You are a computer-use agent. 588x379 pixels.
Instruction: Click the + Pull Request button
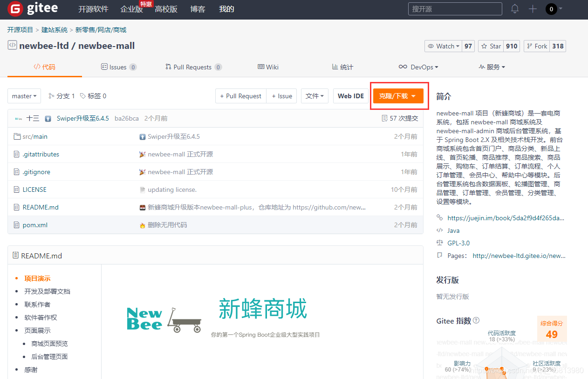click(240, 95)
